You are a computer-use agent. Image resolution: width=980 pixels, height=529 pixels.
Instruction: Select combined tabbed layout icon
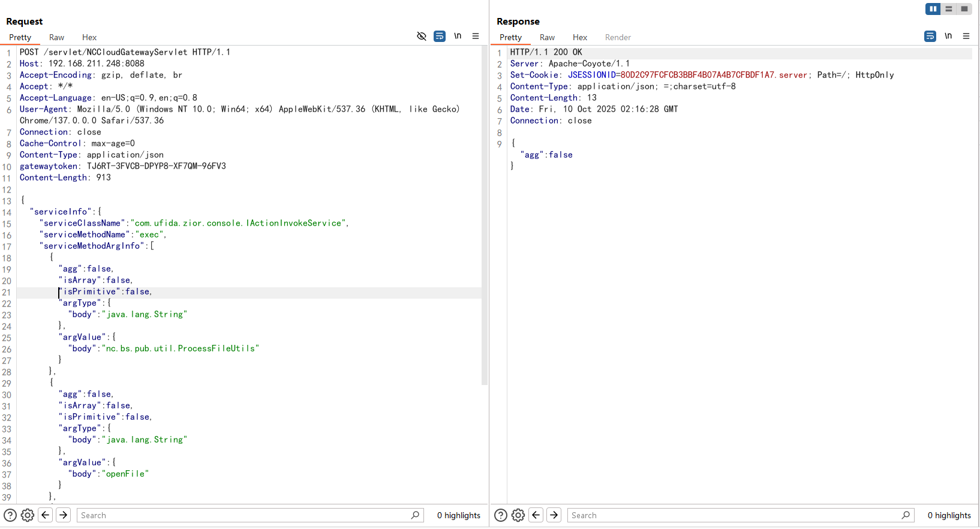pyautogui.click(x=964, y=9)
